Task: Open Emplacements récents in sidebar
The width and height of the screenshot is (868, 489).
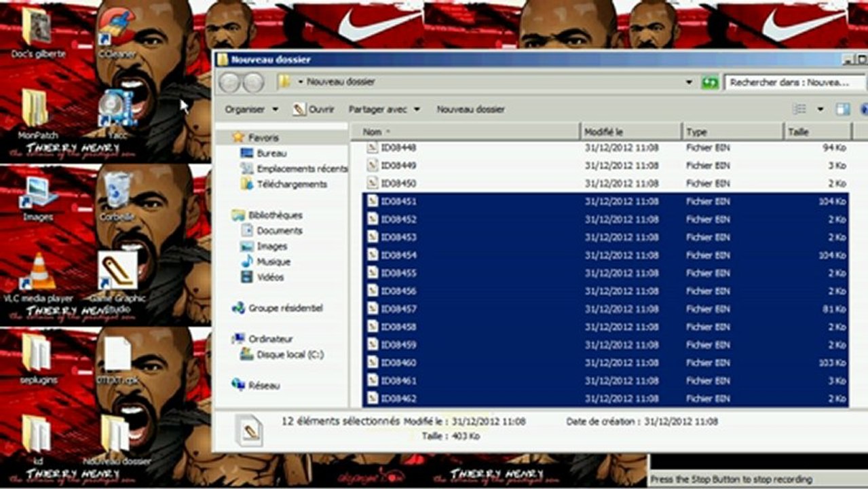Action: (294, 168)
